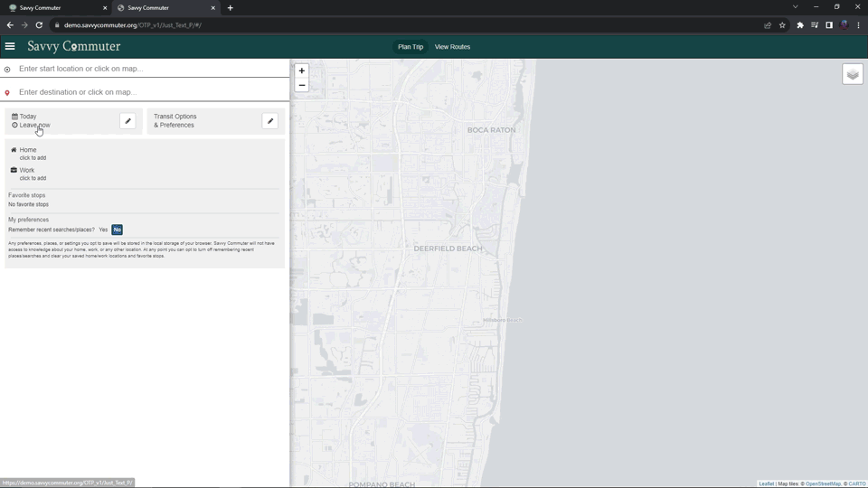
Task: Open View Routes tab
Action: point(452,47)
